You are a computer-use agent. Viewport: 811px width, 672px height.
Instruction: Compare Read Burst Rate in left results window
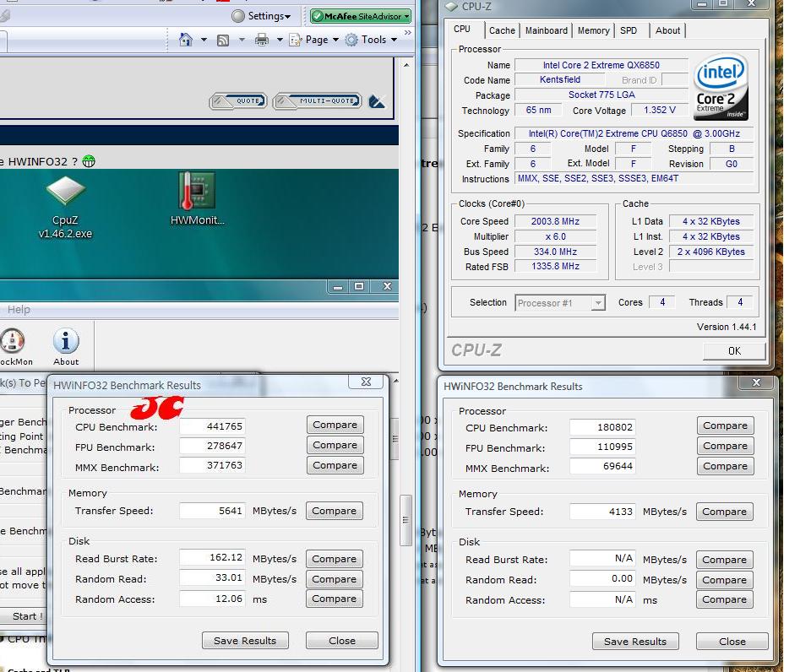point(335,559)
